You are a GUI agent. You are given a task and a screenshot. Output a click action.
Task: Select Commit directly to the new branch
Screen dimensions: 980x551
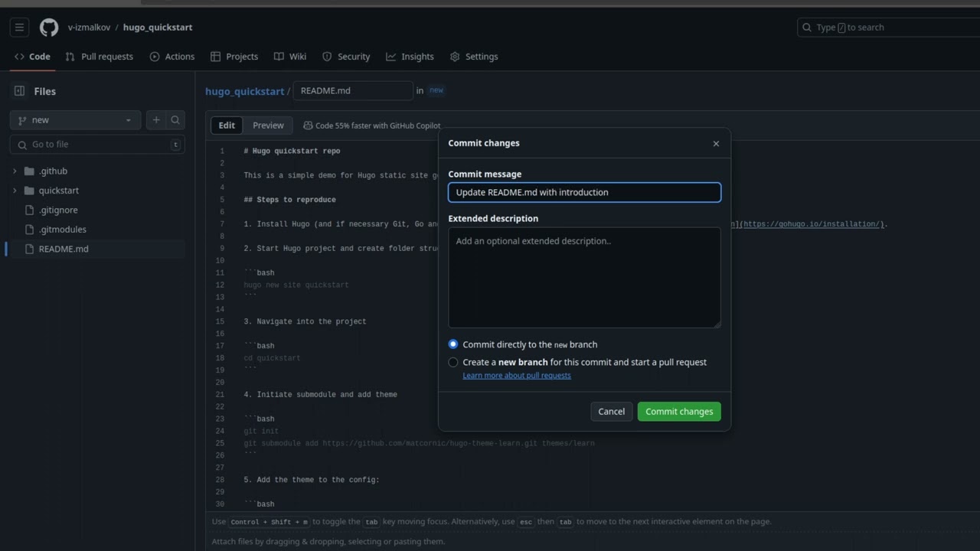[x=453, y=344]
